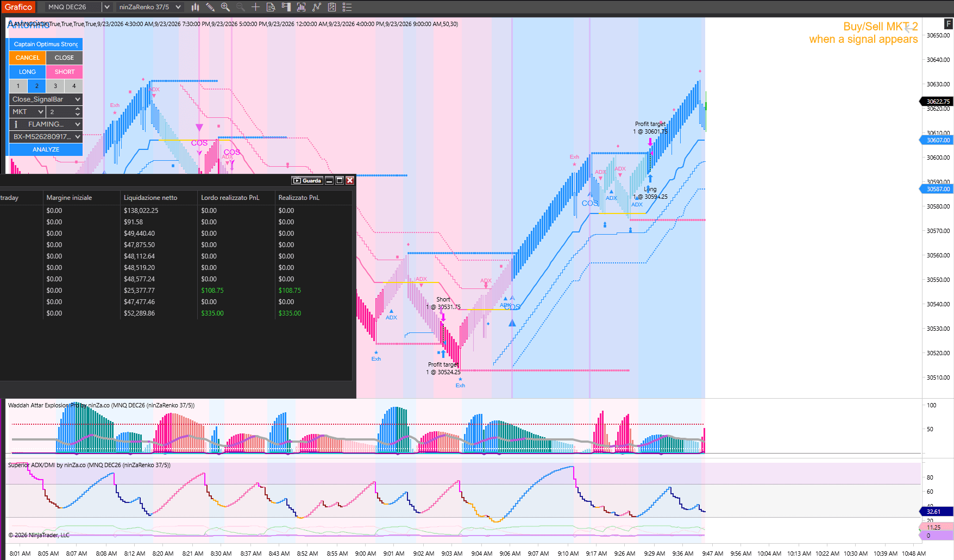Select preset number 4 toggle
This screenshot has width=954, height=560.
coord(74,86)
